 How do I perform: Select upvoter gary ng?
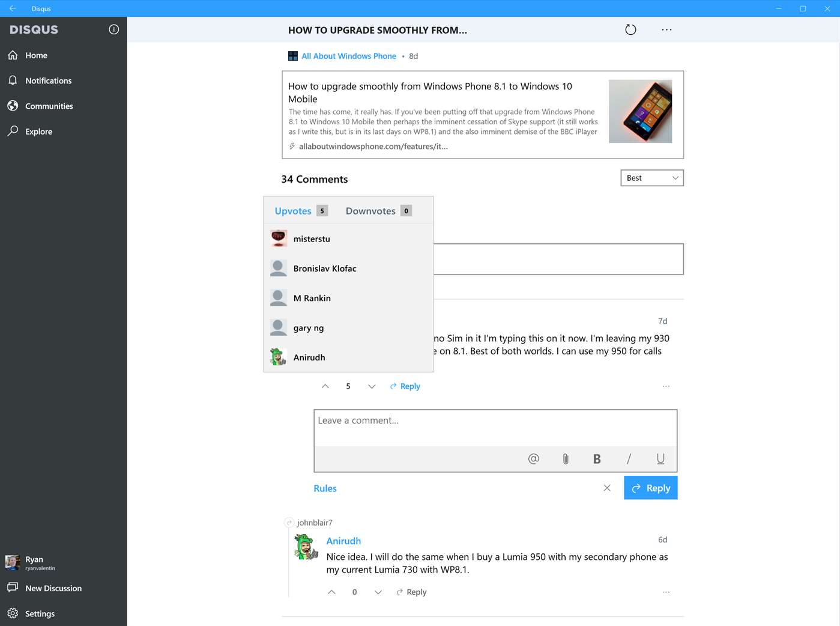click(348, 328)
